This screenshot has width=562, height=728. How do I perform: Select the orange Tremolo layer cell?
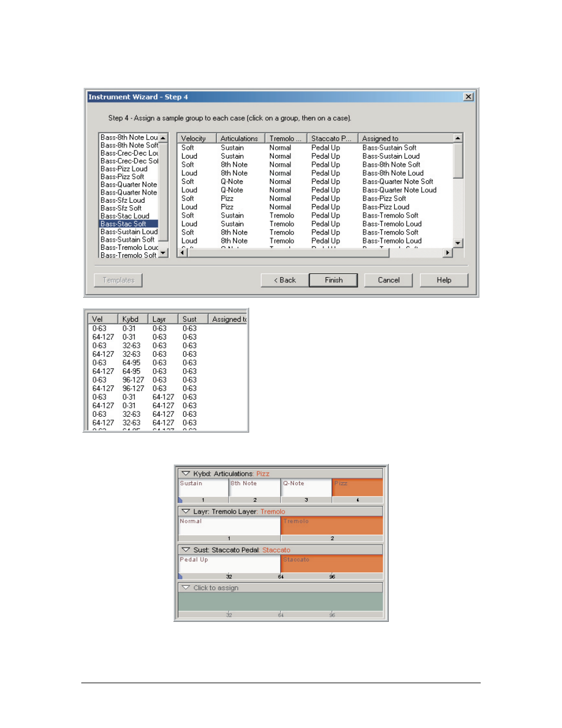tap(332, 526)
